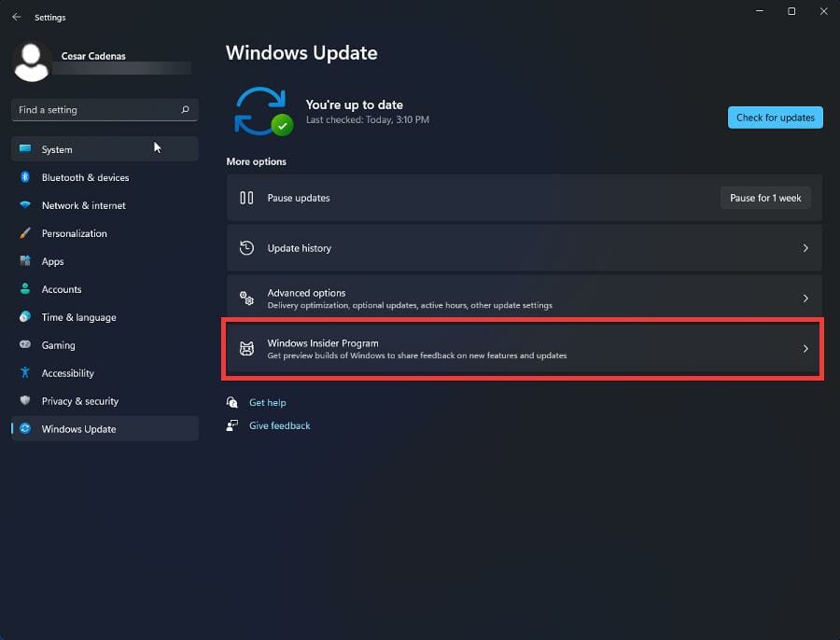840x640 pixels.
Task: Click the Give feedback person icon
Action: tap(232, 425)
